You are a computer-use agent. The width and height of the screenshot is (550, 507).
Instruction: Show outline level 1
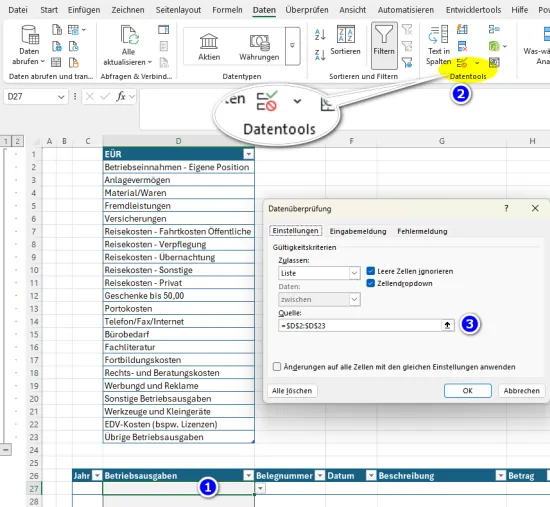point(5,141)
